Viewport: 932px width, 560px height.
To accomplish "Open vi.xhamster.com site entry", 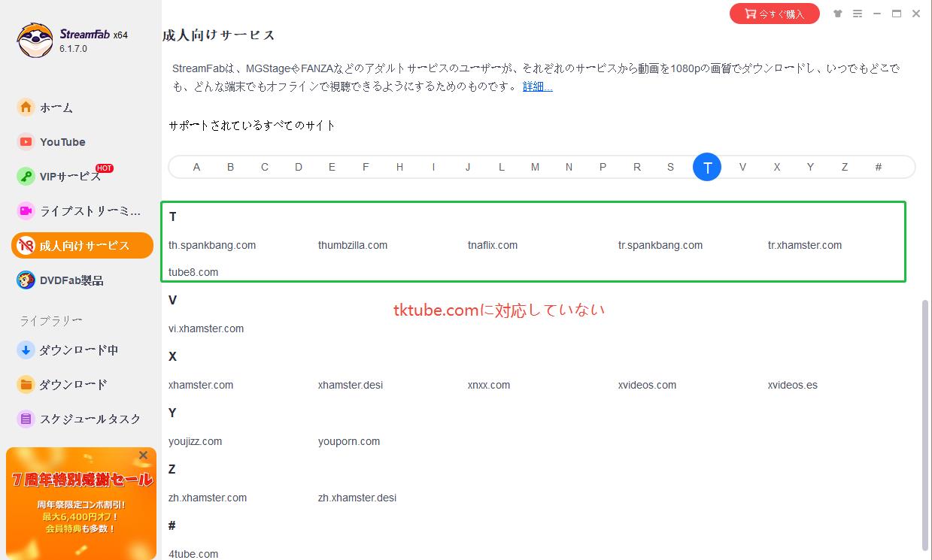I will coord(206,328).
